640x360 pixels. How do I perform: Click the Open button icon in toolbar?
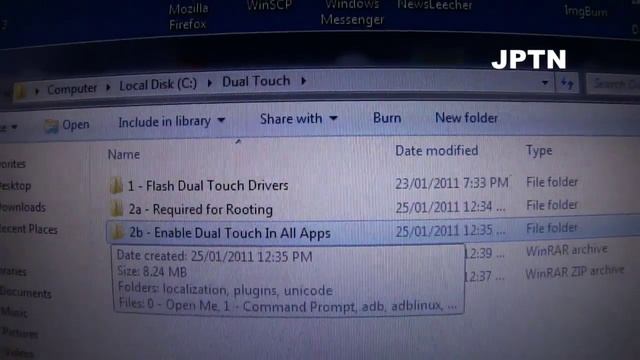point(51,126)
